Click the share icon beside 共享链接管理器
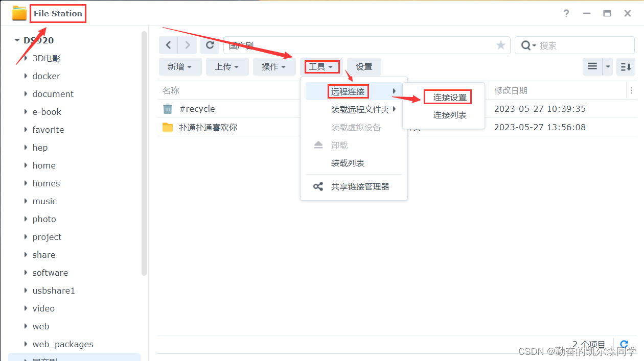644x361 pixels. click(318, 186)
